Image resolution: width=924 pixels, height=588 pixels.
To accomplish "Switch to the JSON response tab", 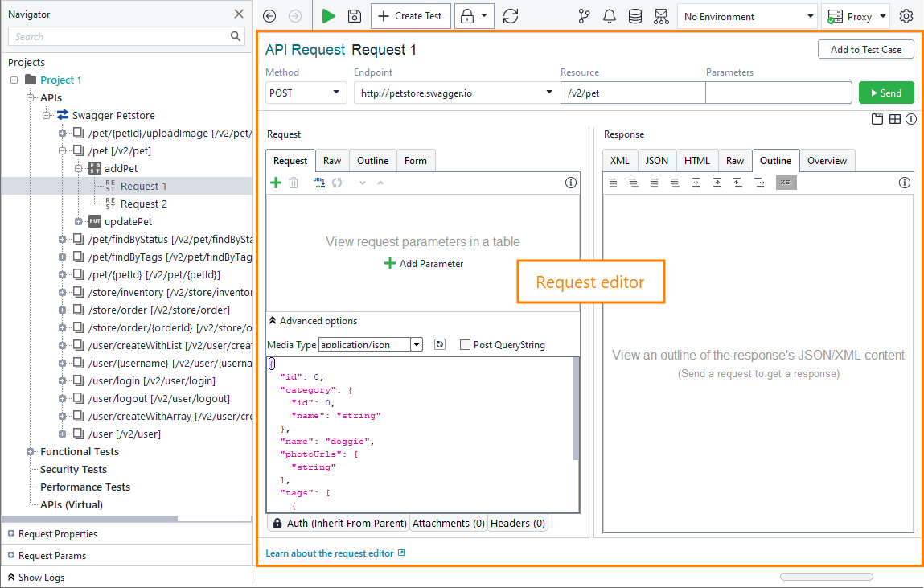I will tap(656, 160).
